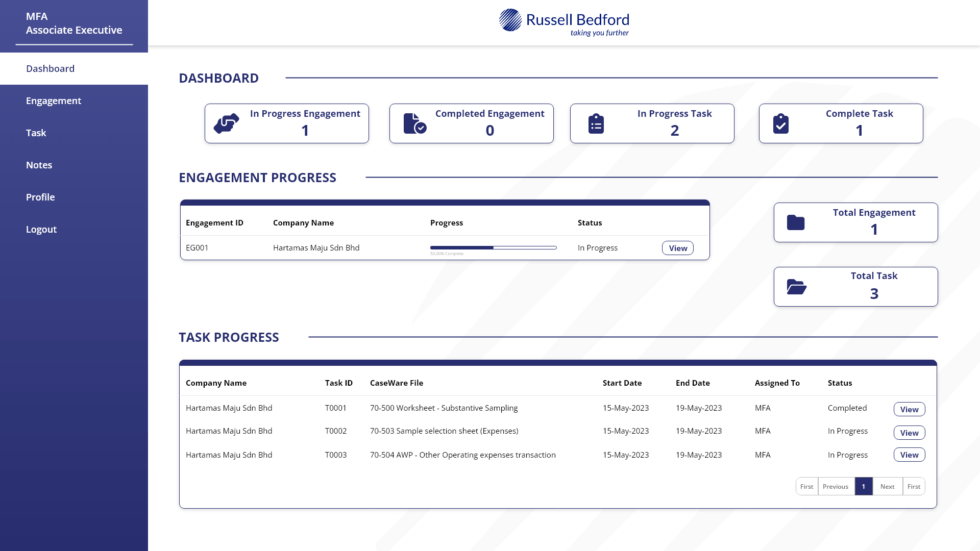The height and width of the screenshot is (551, 980).
Task: Select Profile in the sidebar
Action: pyautogui.click(x=40, y=197)
